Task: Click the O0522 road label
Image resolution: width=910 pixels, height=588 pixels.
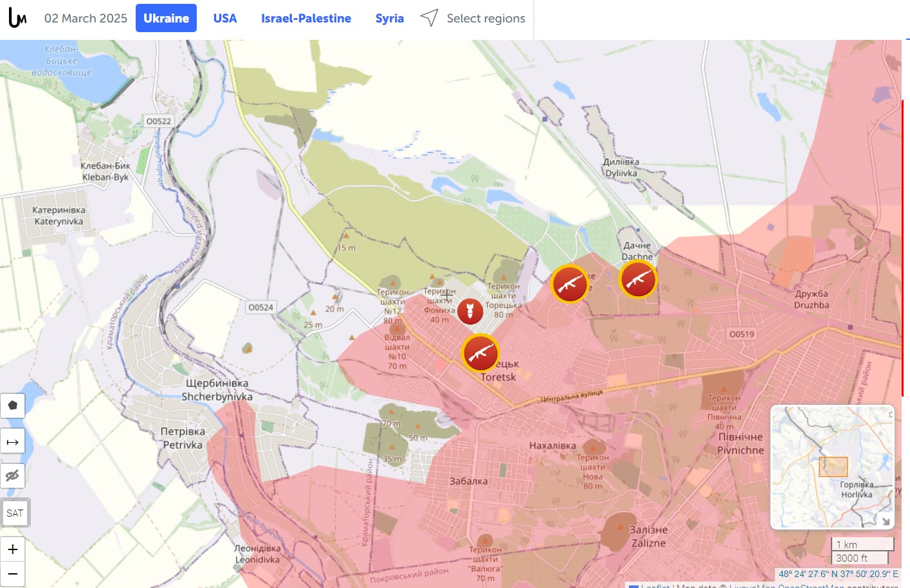Action: pyautogui.click(x=159, y=121)
